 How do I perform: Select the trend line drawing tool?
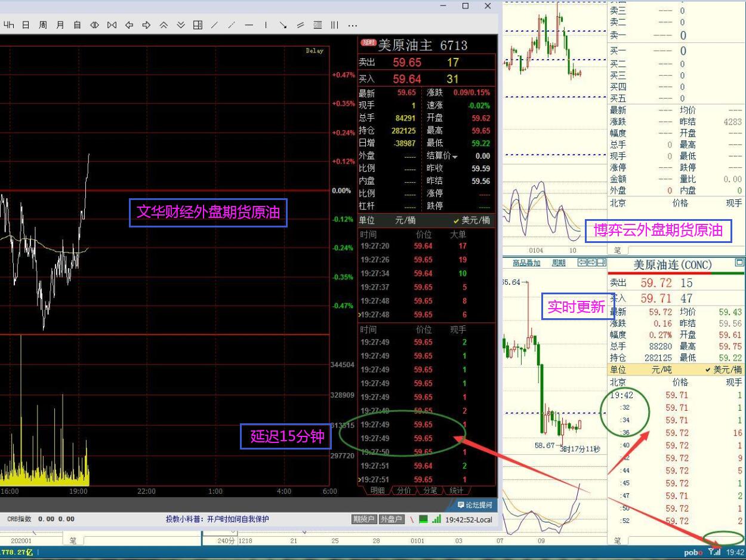tap(215, 25)
